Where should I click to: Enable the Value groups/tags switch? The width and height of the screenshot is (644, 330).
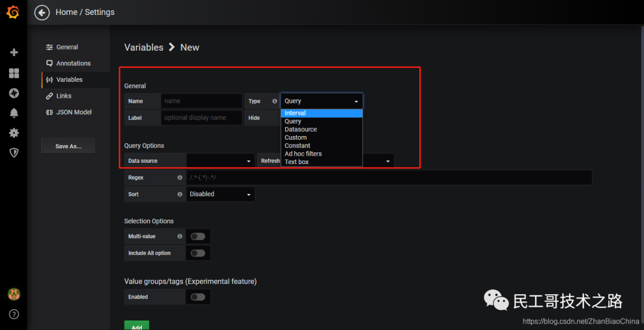point(198,297)
